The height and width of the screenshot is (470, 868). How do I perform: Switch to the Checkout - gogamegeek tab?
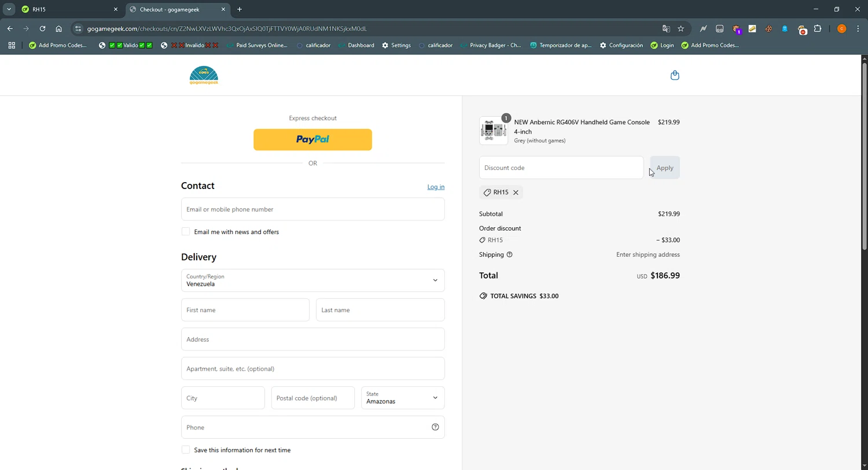click(176, 9)
